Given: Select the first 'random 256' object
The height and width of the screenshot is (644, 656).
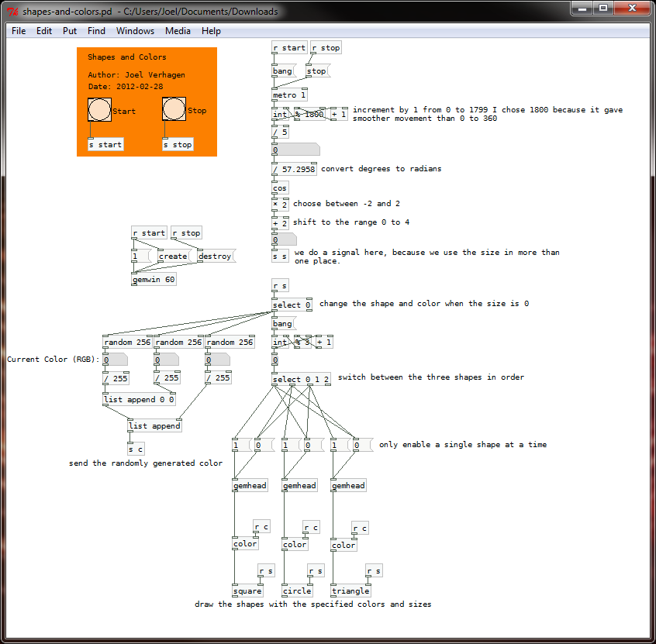Looking at the screenshot, I should [x=128, y=342].
